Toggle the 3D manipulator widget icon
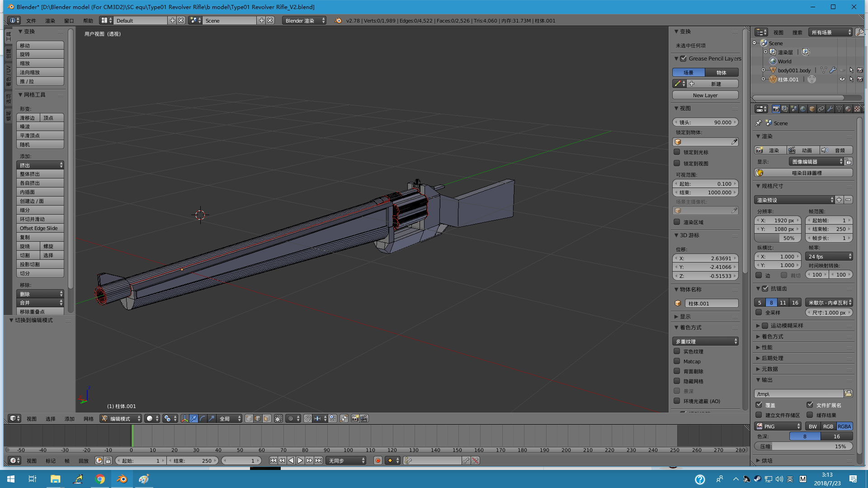The image size is (868, 488). coord(184,419)
